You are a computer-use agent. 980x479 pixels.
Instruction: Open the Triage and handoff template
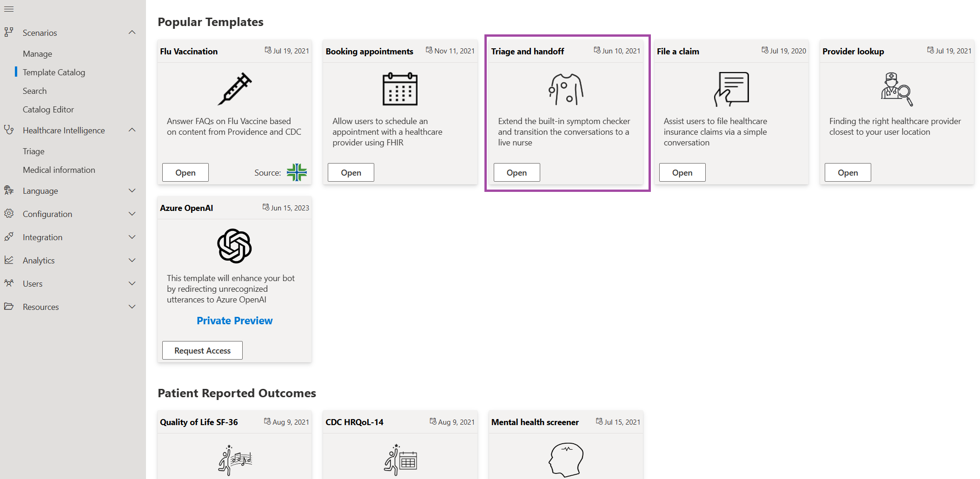tap(516, 172)
